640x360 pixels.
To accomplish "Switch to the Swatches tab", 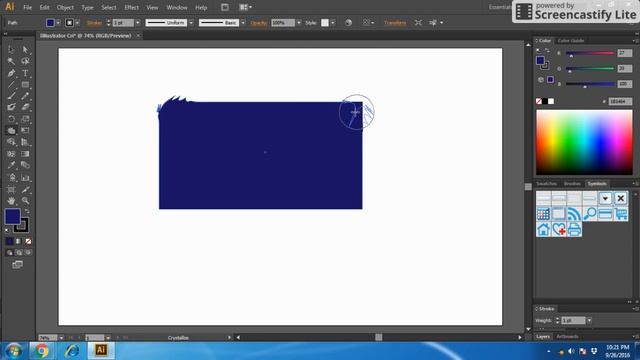I will 547,184.
